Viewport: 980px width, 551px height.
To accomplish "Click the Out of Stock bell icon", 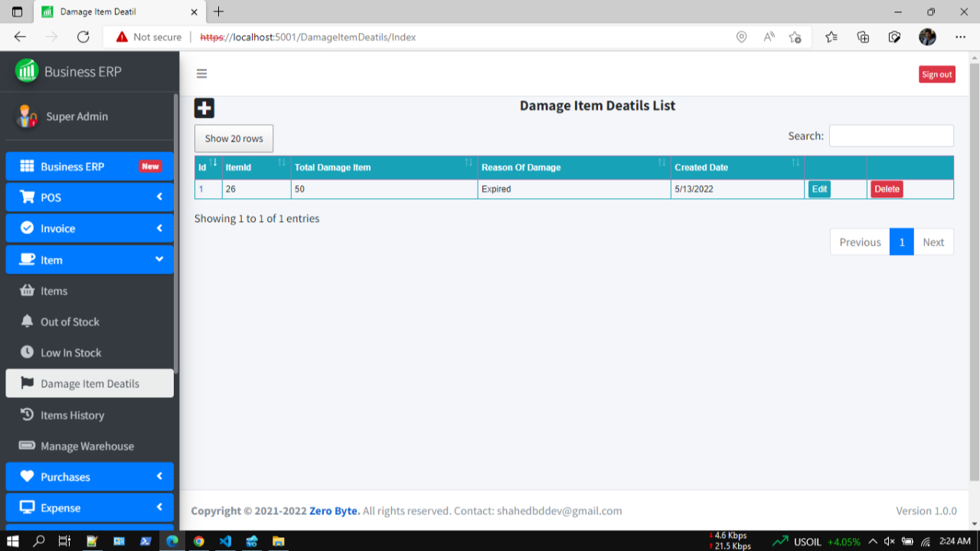I will pos(28,321).
